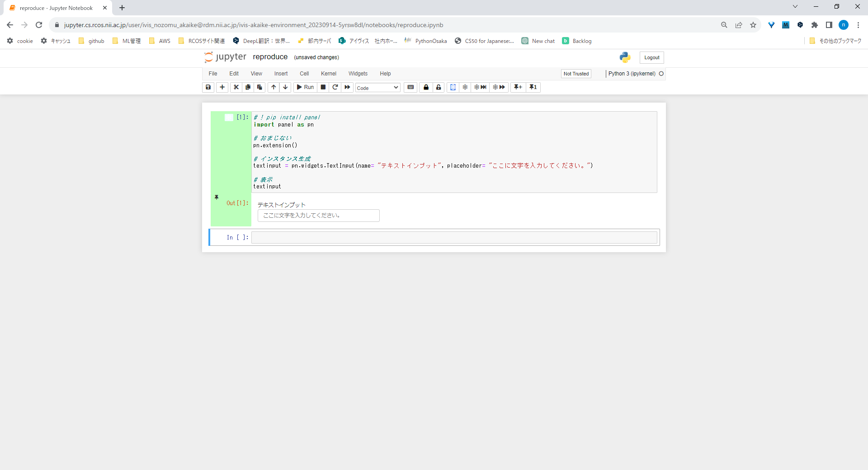
Task: Freeze the selected cell with the snowflake icon
Action: pyautogui.click(x=465, y=87)
